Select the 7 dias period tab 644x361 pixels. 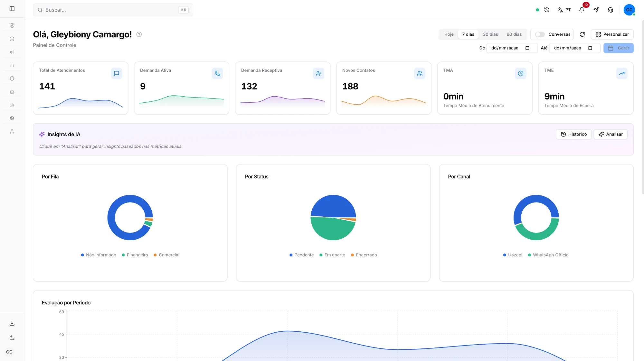[x=468, y=34]
